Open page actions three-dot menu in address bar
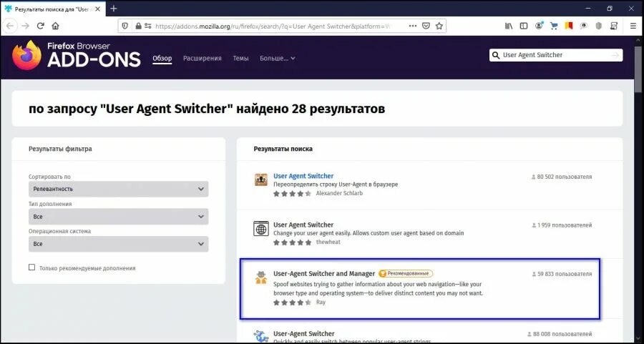The height and width of the screenshot is (344, 644). (x=412, y=26)
